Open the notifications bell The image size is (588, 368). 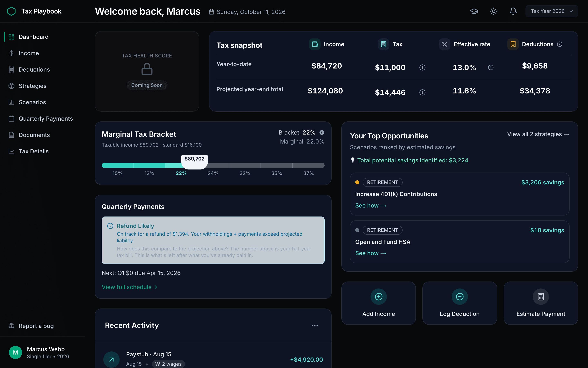(513, 11)
